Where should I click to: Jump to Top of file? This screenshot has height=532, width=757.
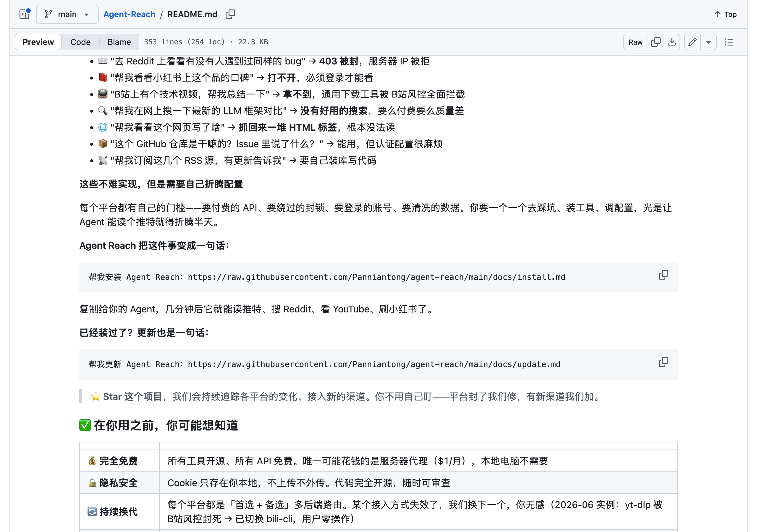click(725, 14)
